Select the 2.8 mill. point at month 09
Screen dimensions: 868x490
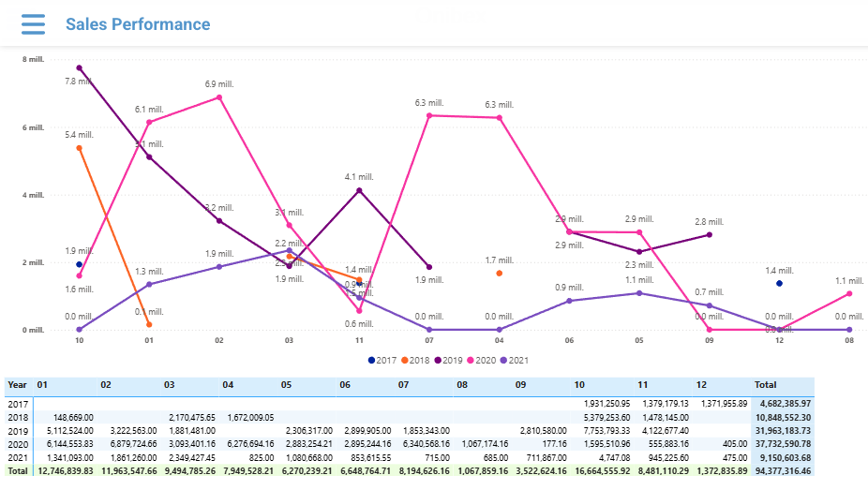[x=709, y=234]
